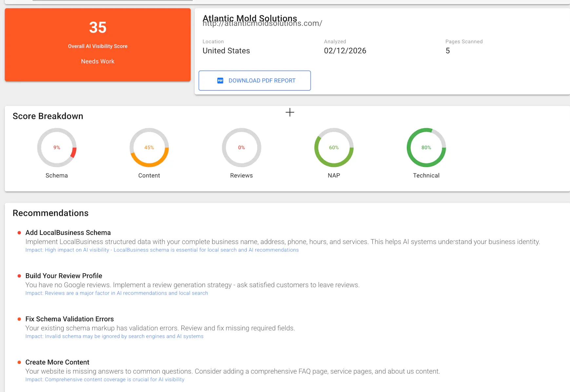Select the Build Your Review Profile heading
The height and width of the screenshot is (392, 570).
[64, 276]
